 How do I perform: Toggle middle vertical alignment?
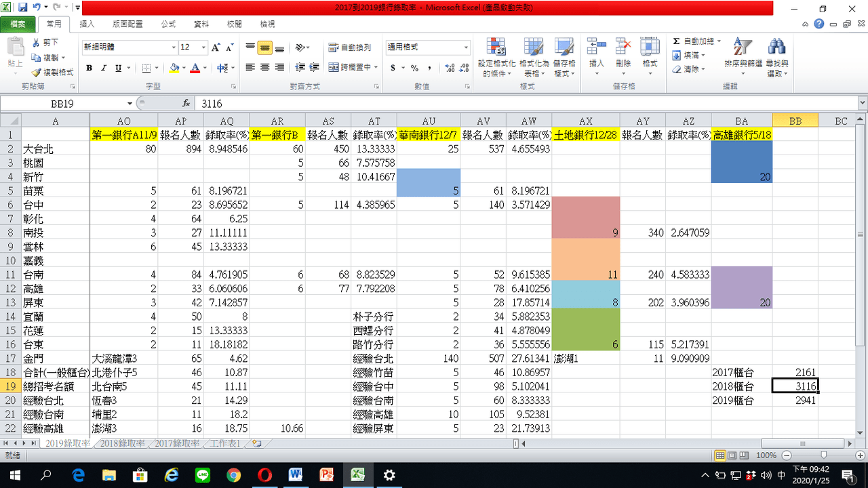click(264, 47)
